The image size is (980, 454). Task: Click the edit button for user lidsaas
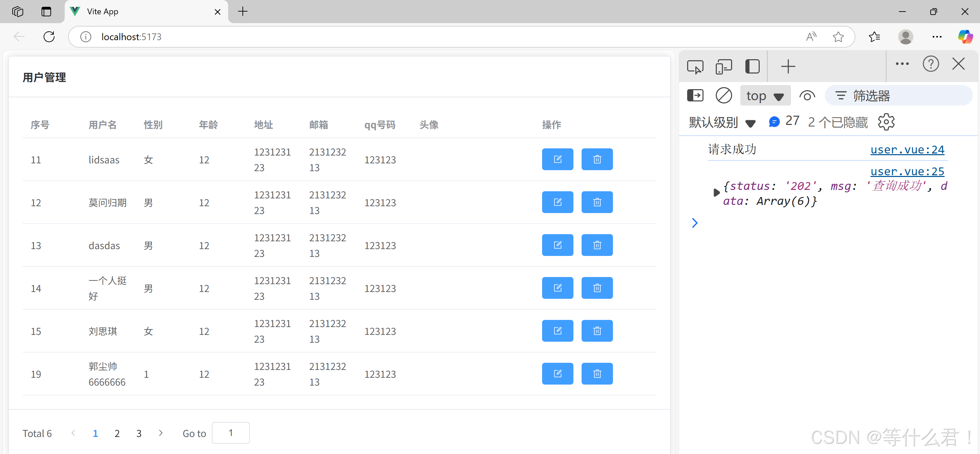pyautogui.click(x=557, y=159)
